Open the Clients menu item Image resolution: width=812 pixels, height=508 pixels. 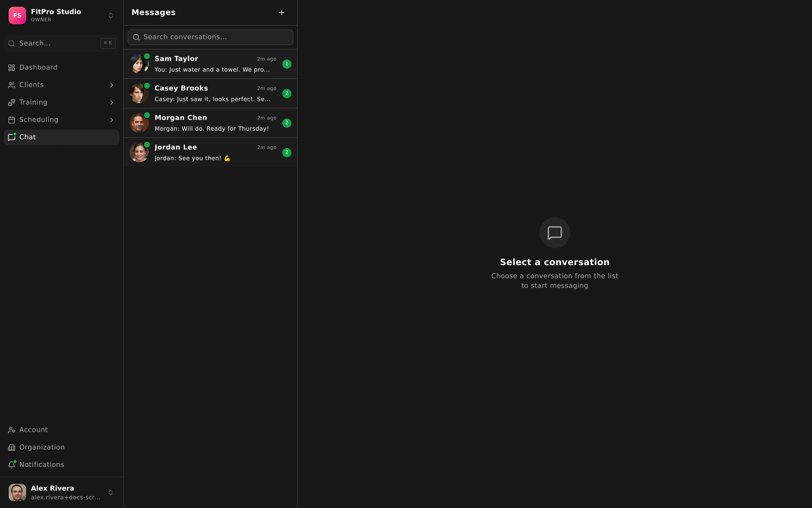click(x=61, y=85)
